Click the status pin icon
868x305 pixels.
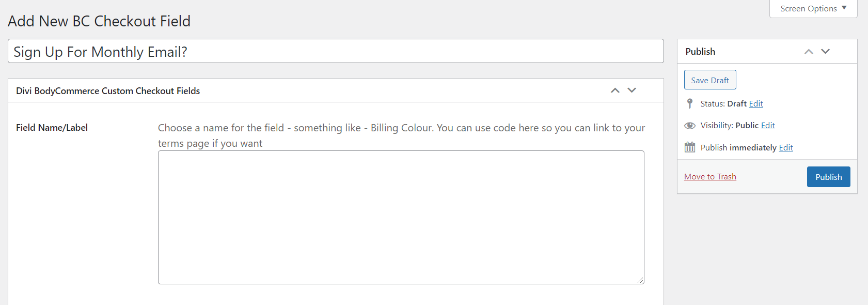pyautogui.click(x=690, y=103)
